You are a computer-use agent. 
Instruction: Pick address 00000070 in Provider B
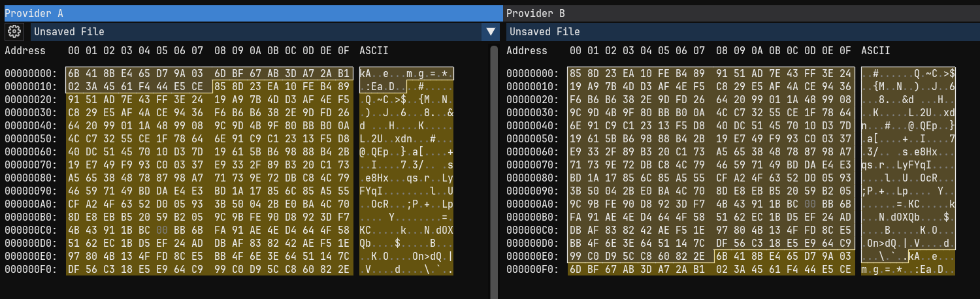pyautogui.click(x=532, y=165)
